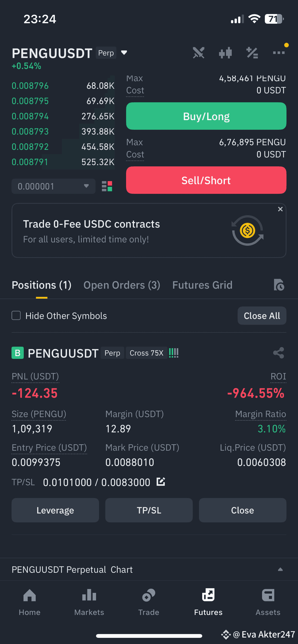
Task: Dismiss the 0-Fee USDC contracts banner
Action: coord(280,209)
